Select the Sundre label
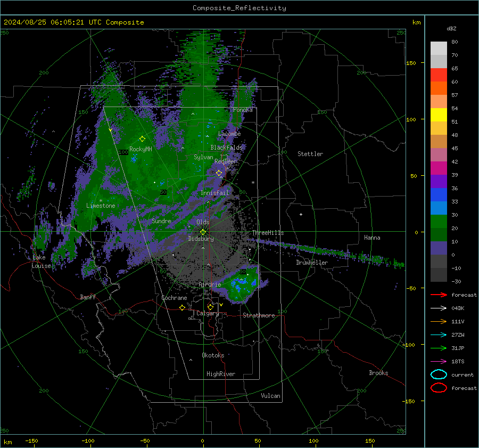The image size is (479, 448). (x=161, y=221)
